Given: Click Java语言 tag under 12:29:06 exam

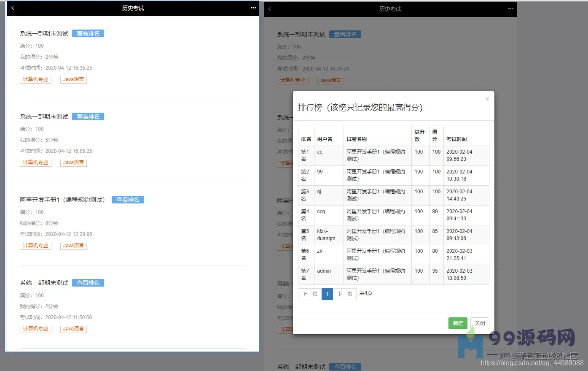Looking at the screenshot, I should (x=73, y=246).
